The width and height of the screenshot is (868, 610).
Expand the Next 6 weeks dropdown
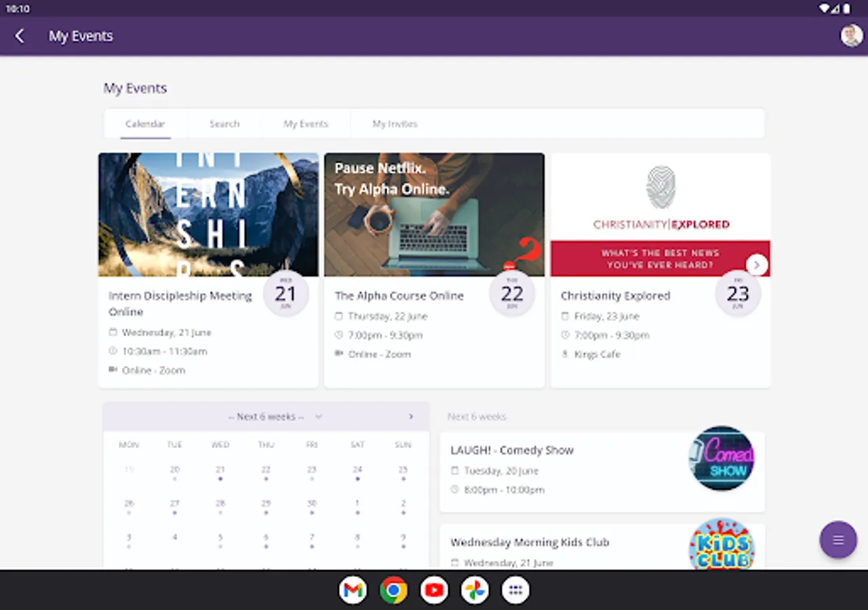coord(275,417)
